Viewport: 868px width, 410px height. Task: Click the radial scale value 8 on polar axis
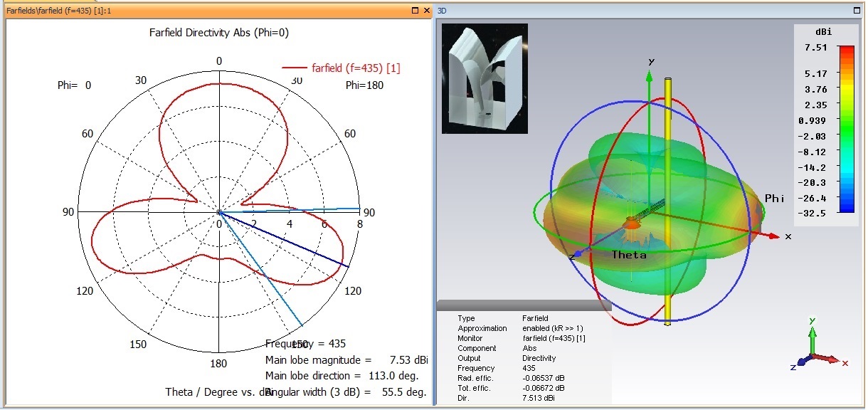pos(359,224)
